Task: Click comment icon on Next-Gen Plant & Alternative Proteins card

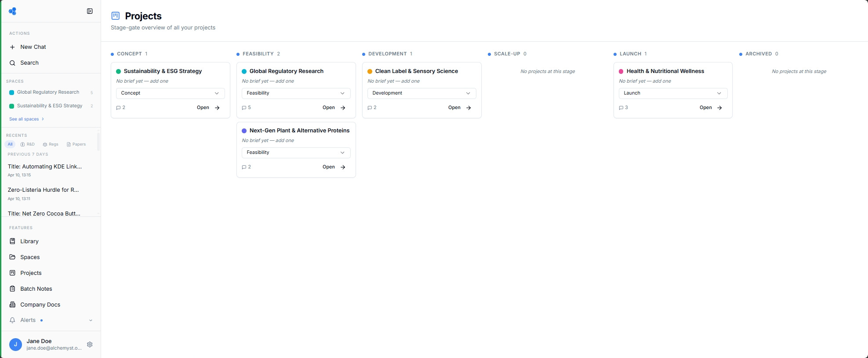Action: point(244,167)
